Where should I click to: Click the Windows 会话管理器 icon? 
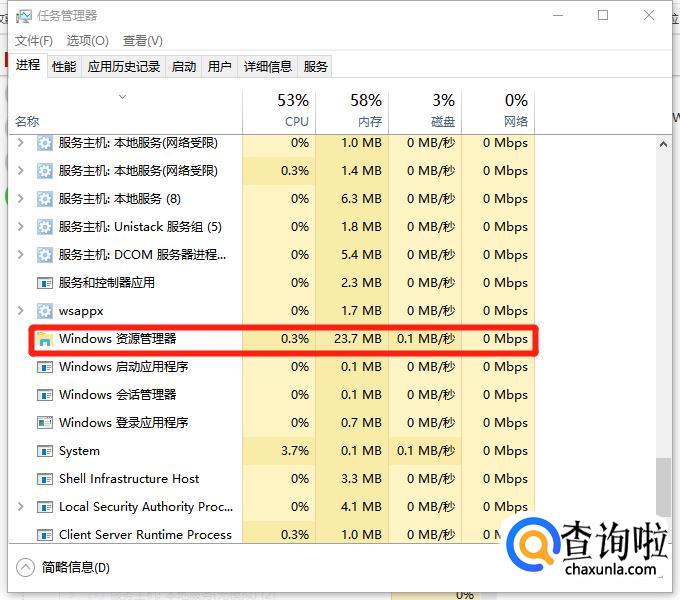[x=45, y=395]
